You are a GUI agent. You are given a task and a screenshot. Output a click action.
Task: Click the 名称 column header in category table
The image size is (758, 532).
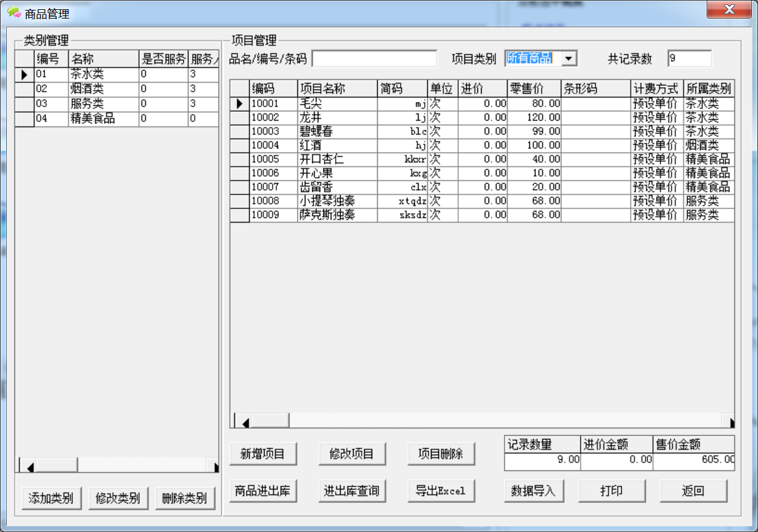(x=103, y=59)
